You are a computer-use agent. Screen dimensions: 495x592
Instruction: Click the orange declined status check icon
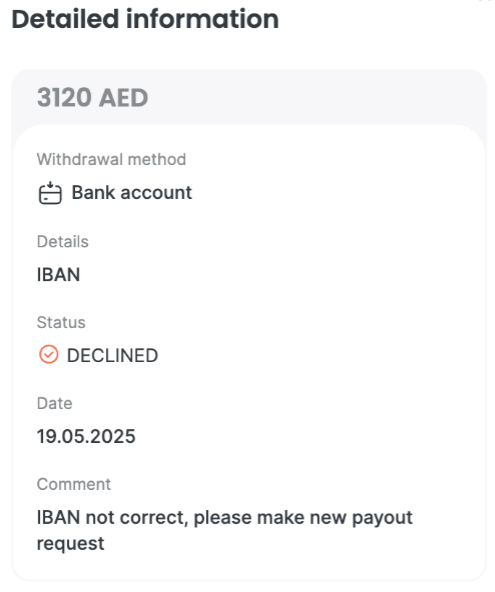(49, 355)
